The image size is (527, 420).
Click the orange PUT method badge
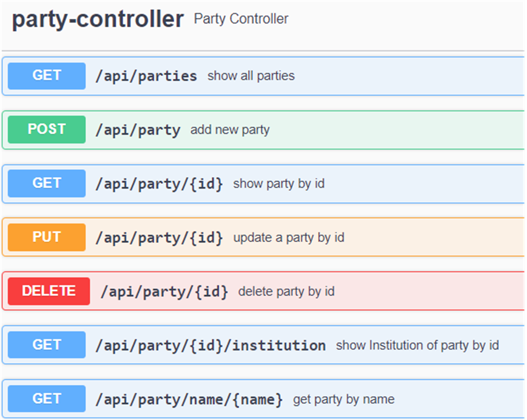click(x=47, y=237)
